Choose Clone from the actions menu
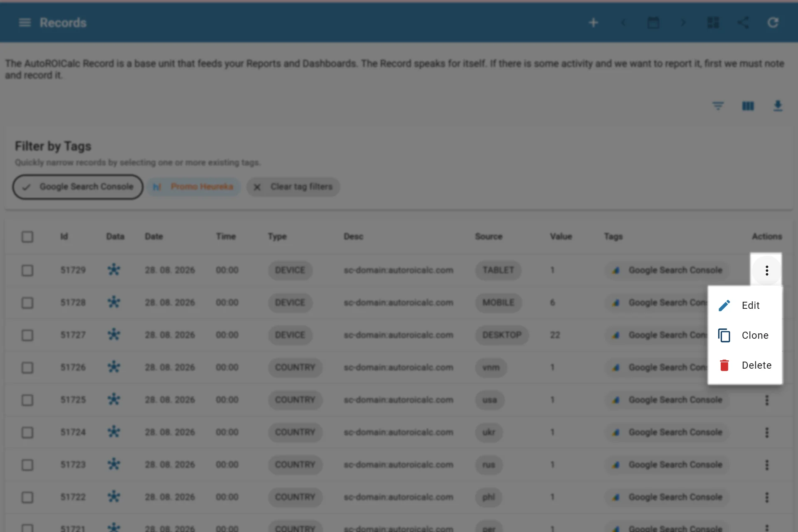 (745, 335)
